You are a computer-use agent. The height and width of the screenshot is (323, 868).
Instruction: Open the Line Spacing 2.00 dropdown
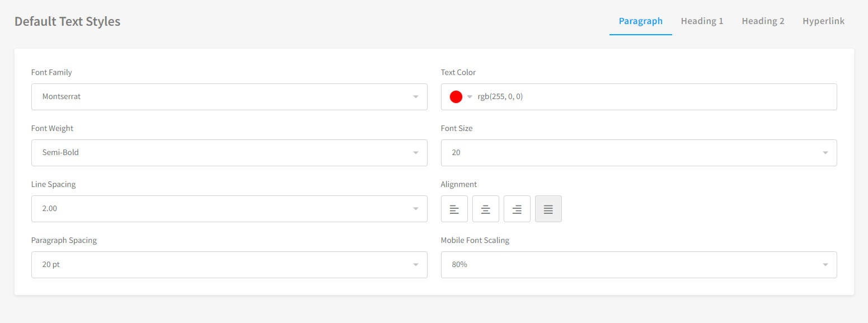(x=229, y=209)
